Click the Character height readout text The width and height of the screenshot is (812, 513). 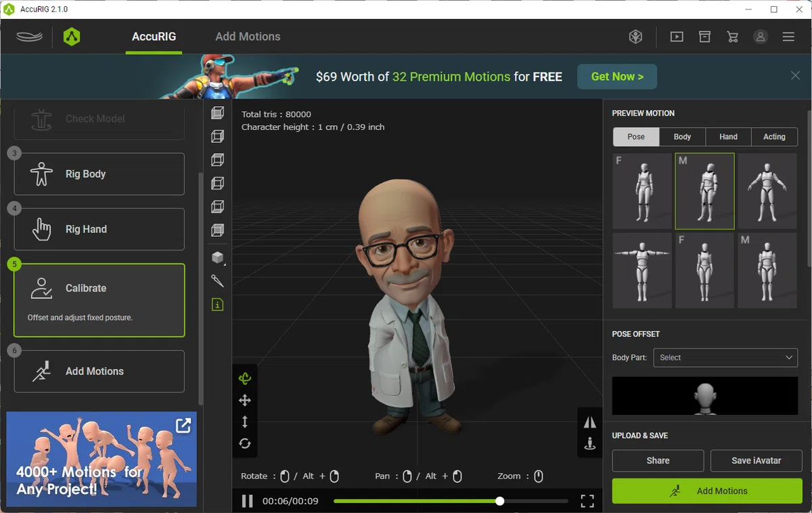click(x=313, y=127)
